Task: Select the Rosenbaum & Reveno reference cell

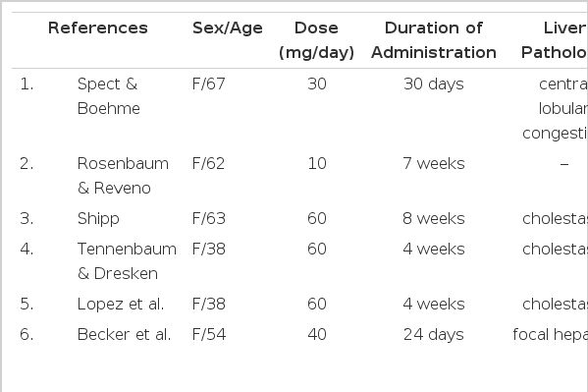Action: (123, 176)
